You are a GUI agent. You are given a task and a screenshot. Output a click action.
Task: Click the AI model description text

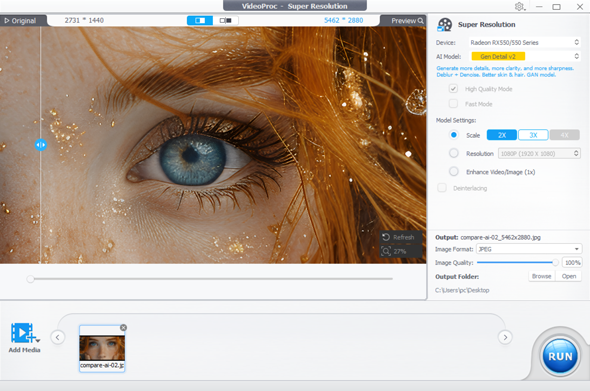coord(505,72)
